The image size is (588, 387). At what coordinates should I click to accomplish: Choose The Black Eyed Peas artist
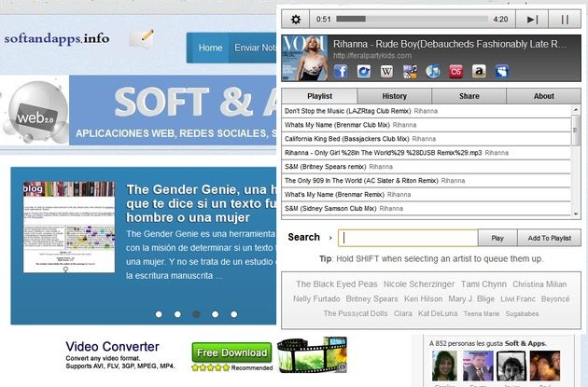[336, 284]
